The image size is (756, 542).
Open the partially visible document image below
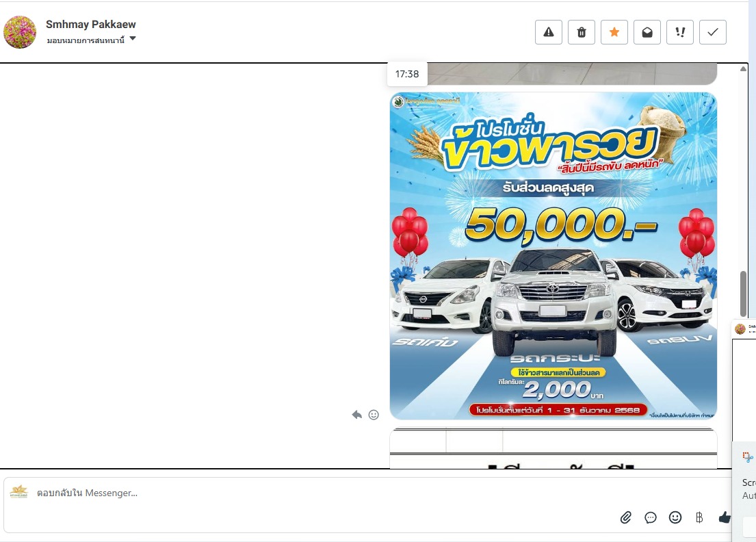point(553,448)
